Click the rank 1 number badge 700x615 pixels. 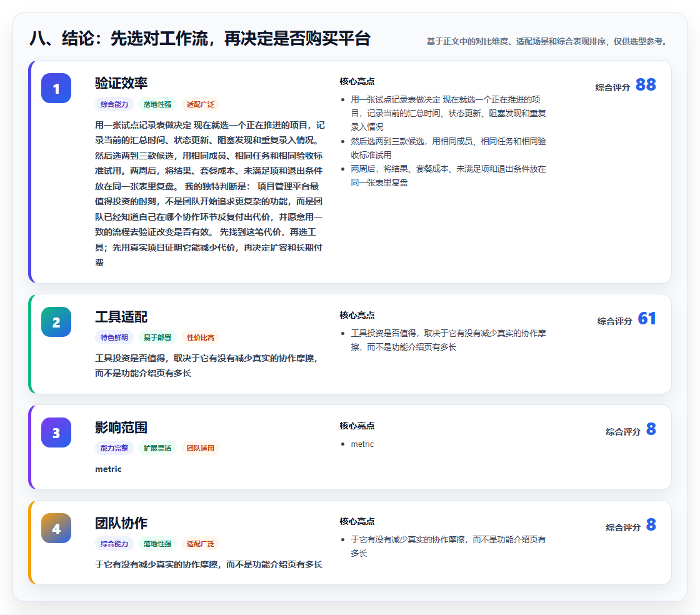[56, 88]
